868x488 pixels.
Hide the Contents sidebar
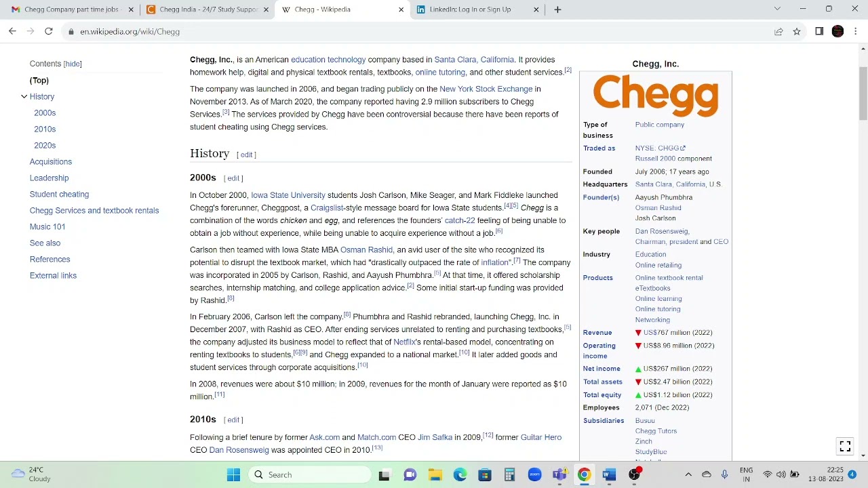tap(73, 64)
